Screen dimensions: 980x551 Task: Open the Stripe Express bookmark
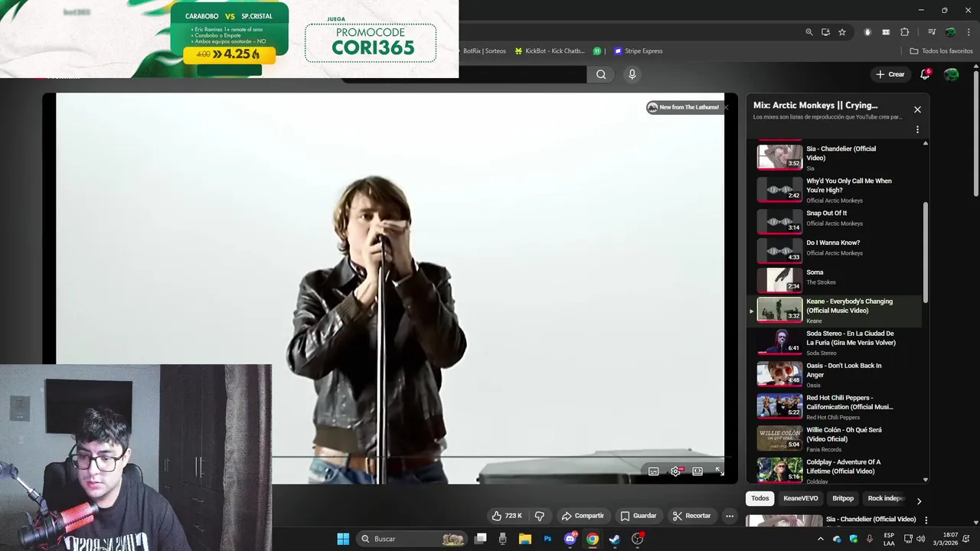[639, 51]
